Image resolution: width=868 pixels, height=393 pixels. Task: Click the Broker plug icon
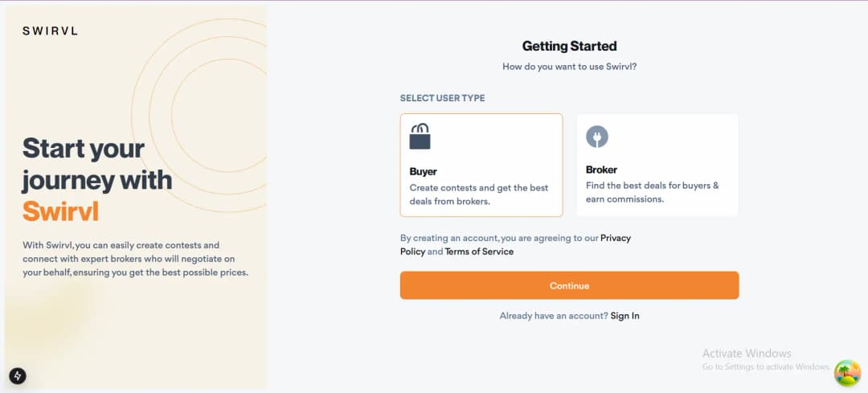tap(596, 136)
